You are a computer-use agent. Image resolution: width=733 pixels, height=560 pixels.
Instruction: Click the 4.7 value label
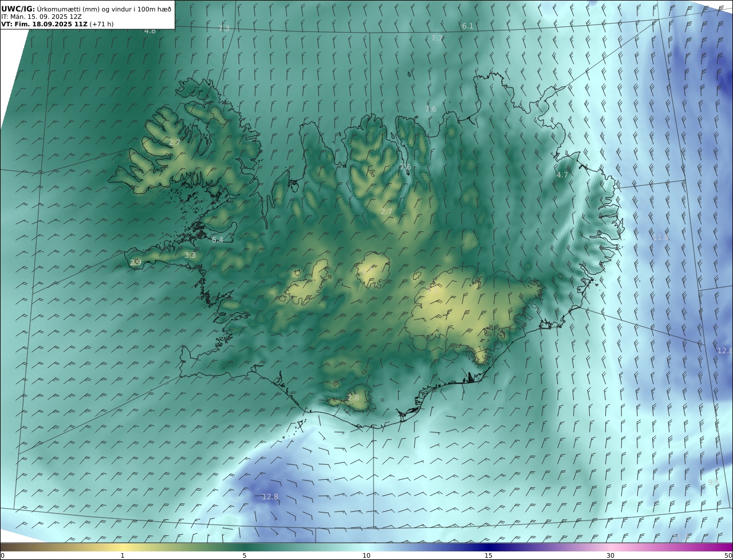coord(562,175)
